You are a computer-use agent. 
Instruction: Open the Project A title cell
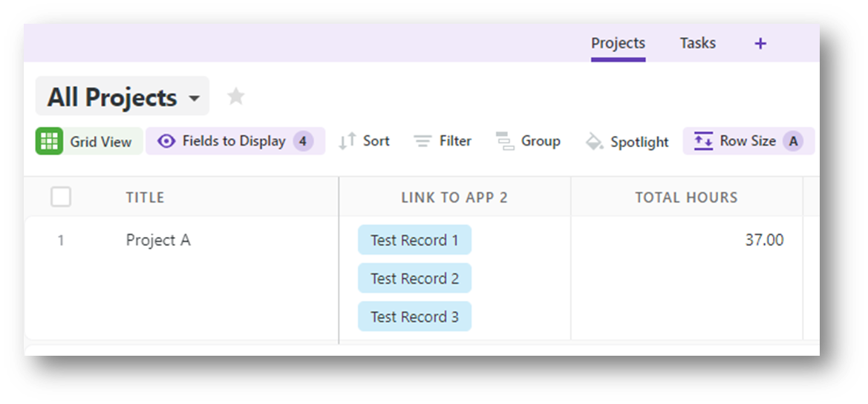[x=158, y=240]
